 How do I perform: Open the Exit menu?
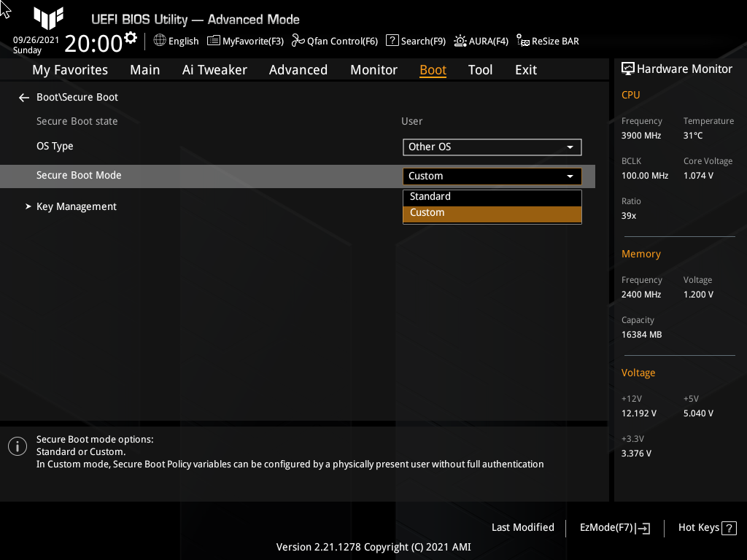coord(525,69)
